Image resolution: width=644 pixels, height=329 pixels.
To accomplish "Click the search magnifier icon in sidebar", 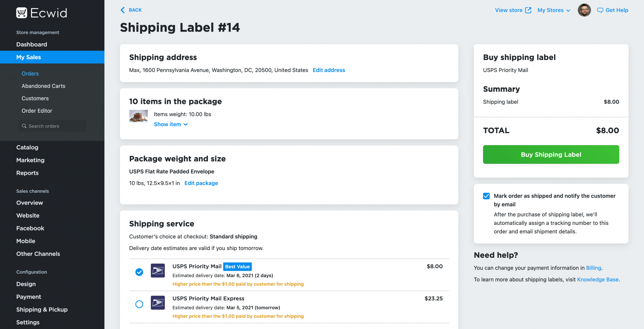I will [24, 126].
